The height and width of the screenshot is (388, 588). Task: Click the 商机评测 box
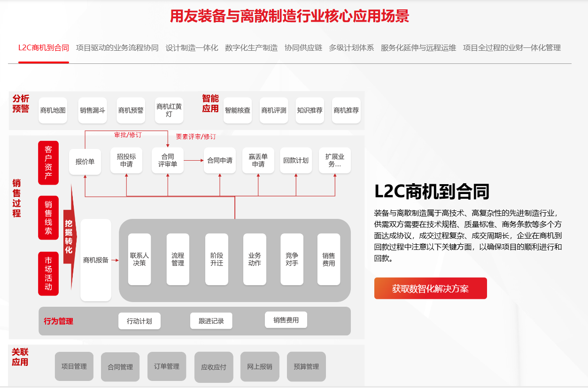(x=274, y=110)
